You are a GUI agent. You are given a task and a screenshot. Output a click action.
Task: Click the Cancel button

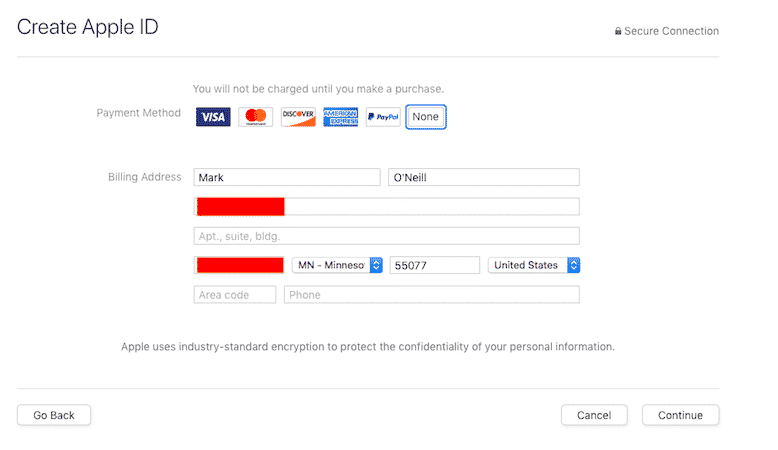coord(594,415)
